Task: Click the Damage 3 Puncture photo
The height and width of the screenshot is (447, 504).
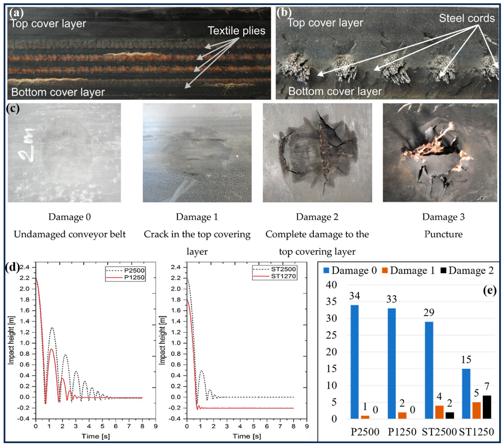Action: click(440, 153)
